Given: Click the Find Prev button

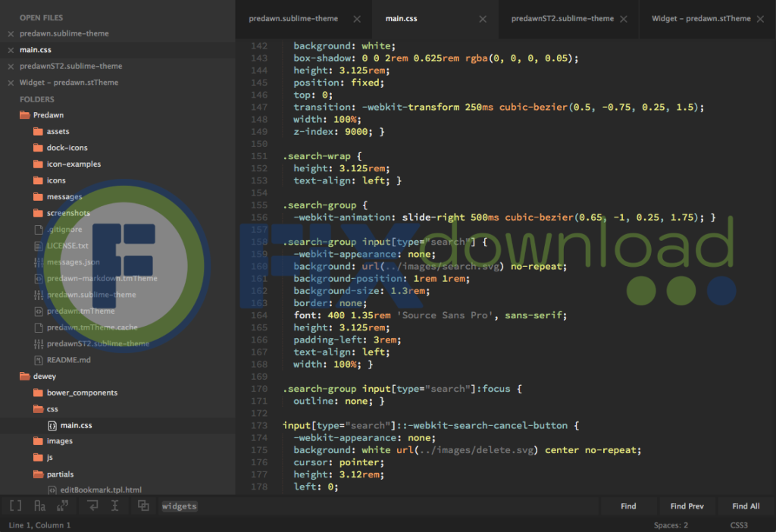Looking at the screenshot, I should click(687, 506).
